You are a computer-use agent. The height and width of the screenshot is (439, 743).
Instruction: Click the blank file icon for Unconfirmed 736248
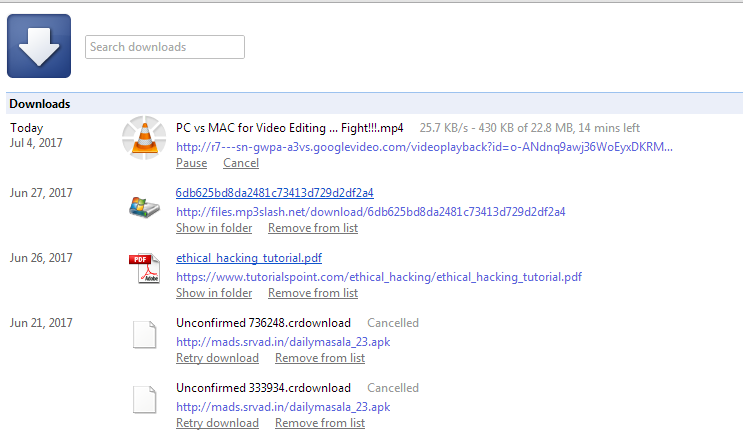[x=145, y=335]
